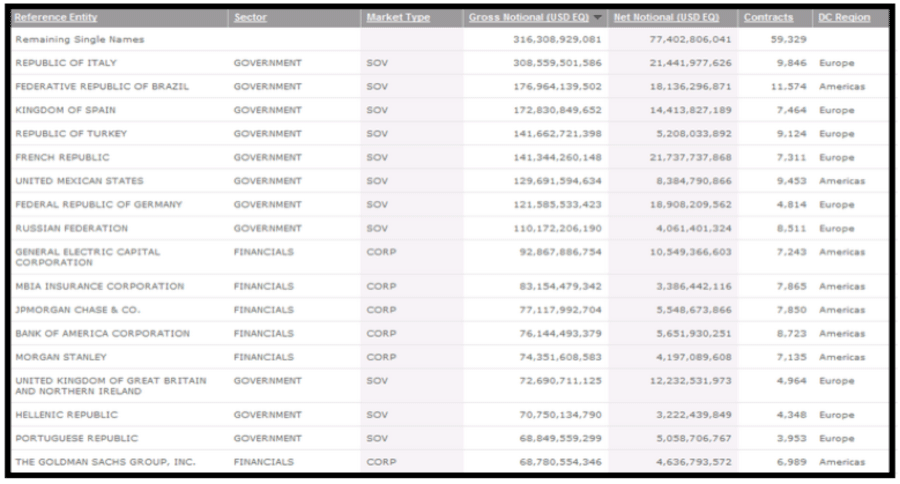Click DC Region Europe in Russian Federation row
The width and height of the screenshot is (900, 484).
(836, 229)
